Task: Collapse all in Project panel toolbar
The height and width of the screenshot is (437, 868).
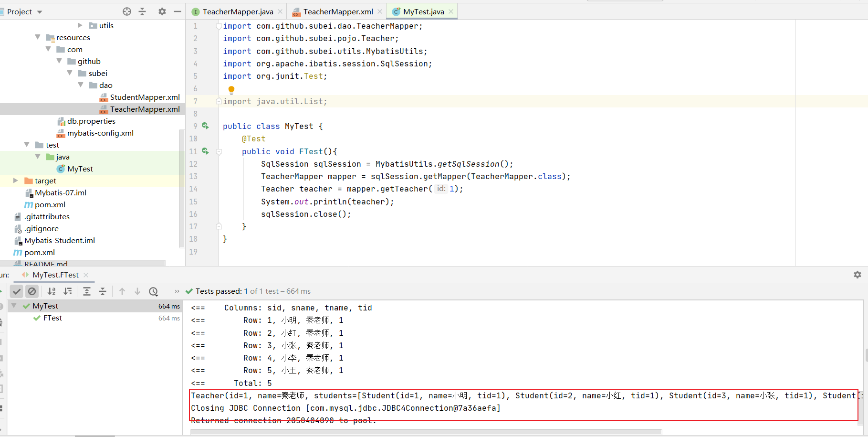Action: click(x=142, y=11)
